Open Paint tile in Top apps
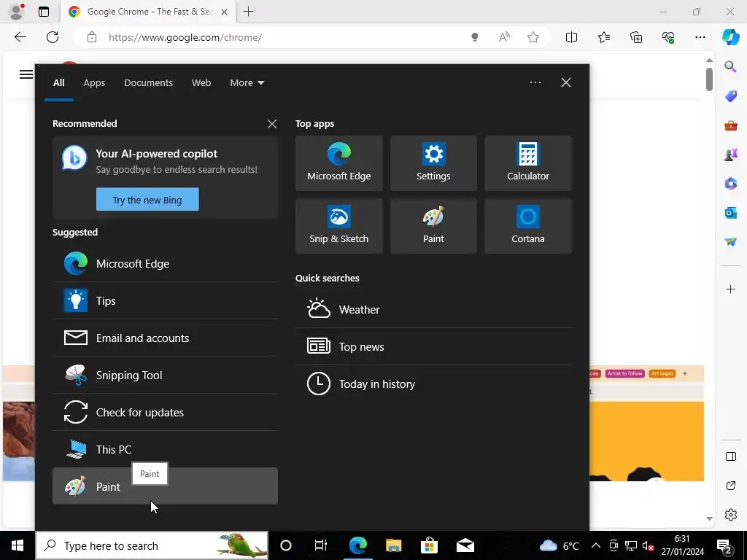This screenshot has height=560, width=747. [x=433, y=226]
